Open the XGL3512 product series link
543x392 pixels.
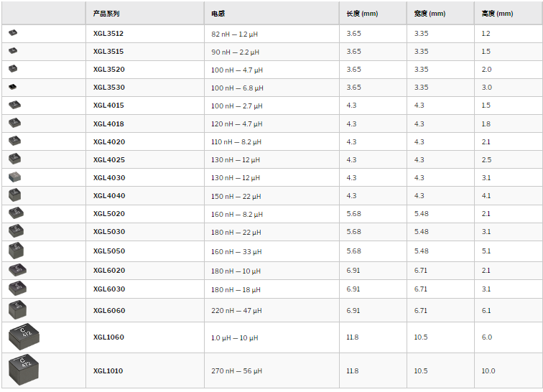pyautogui.click(x=108, y=34)
